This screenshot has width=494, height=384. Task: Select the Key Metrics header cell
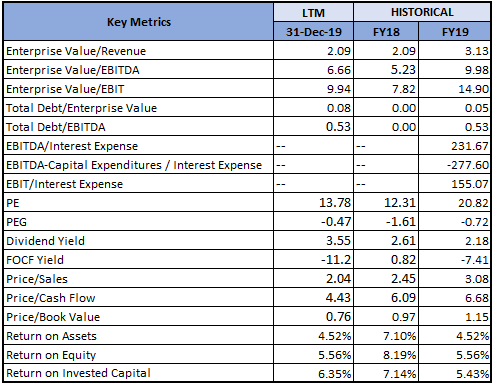click(139, 22)
